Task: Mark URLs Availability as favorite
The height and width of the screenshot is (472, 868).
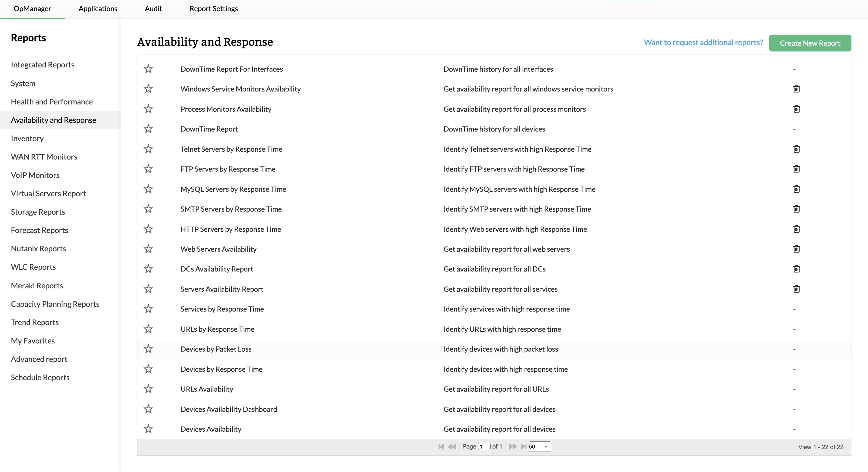Action: pos(148,389)
